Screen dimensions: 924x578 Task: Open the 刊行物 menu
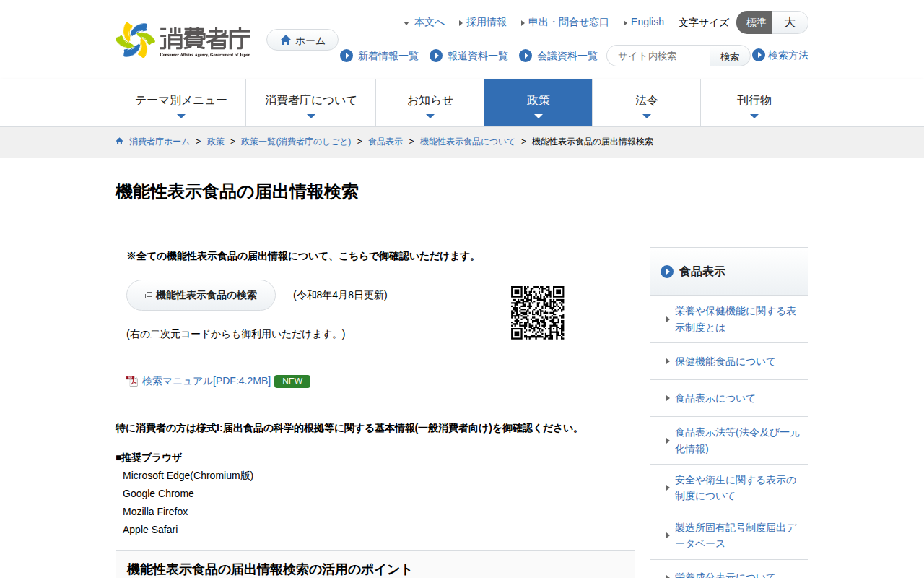point(754,103)
